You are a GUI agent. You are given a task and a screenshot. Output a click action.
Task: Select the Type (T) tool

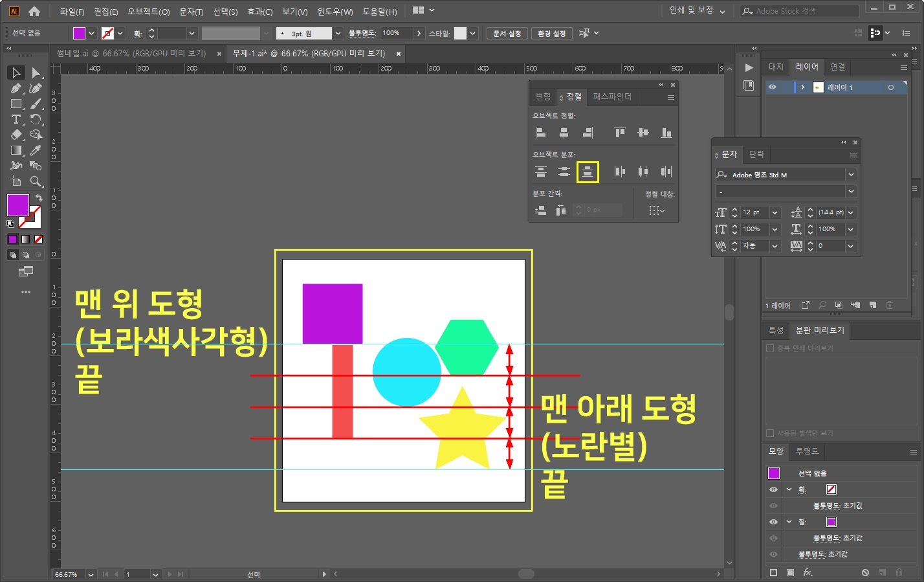click(x=17, y=119)
